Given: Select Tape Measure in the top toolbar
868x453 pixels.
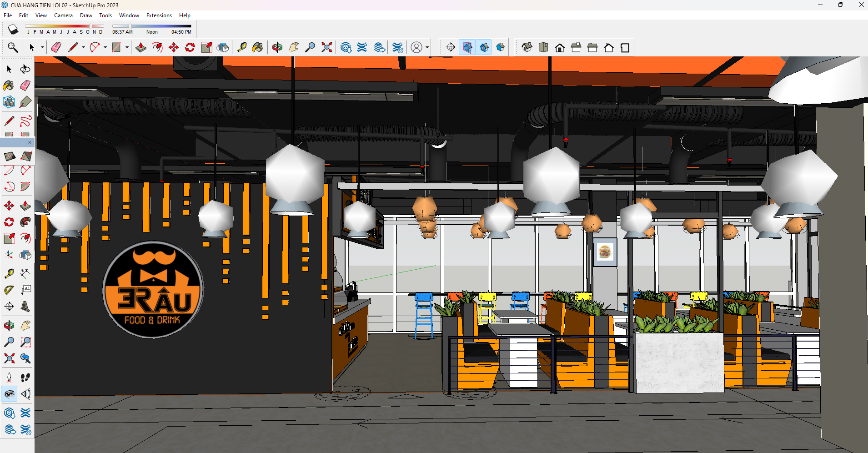Looking at the screenshot, I should tap(242, 47).
